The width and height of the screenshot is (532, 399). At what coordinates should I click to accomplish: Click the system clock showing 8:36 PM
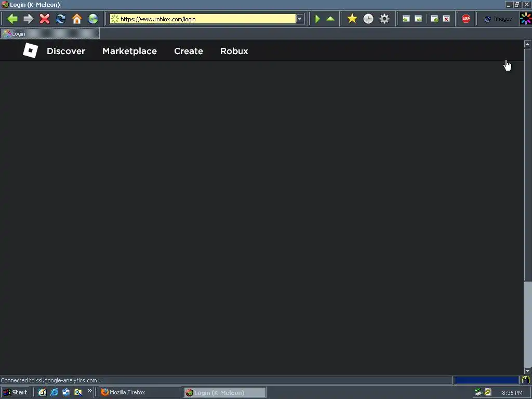512,393
